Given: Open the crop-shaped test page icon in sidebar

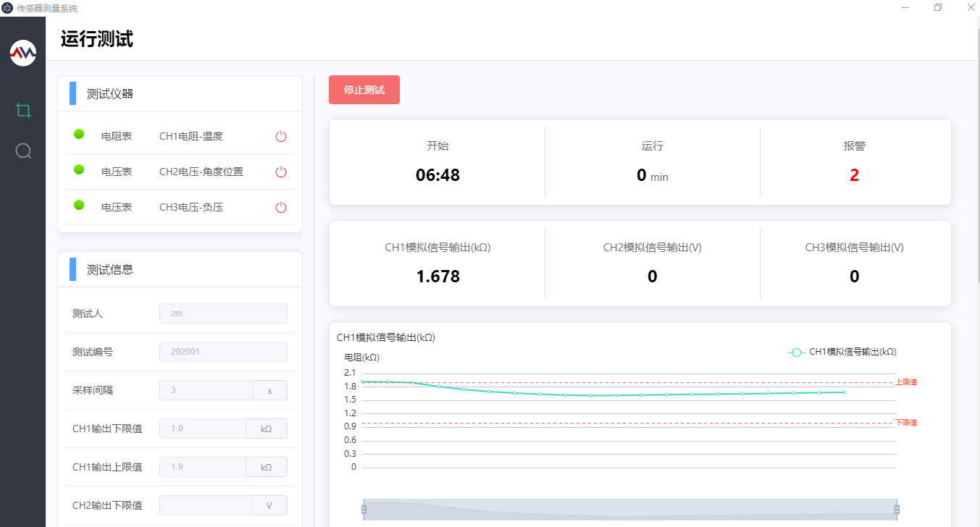Looking at the screenshot, I should click(23, 111).
